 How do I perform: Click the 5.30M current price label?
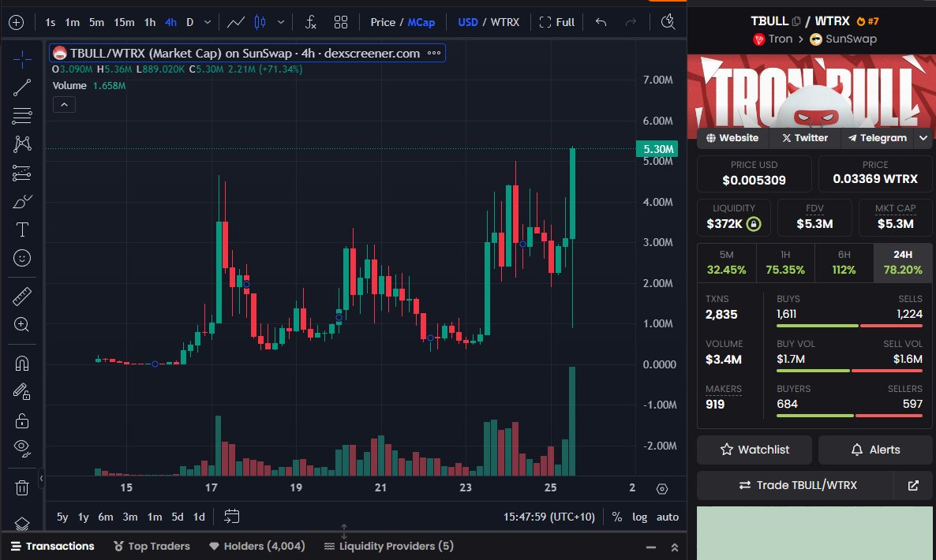[657, 149]
